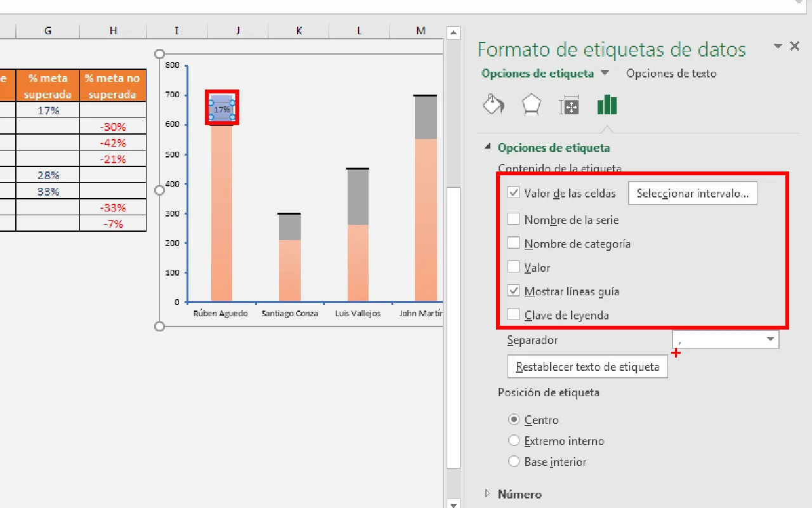Switch to the Opciones de etiqueta tab
This screenshot has width=812, height=508.
tap(538, 73)
